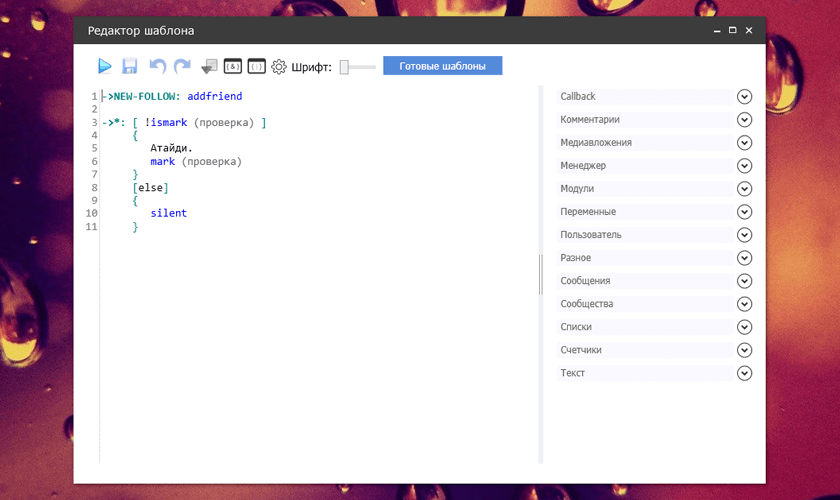
Task: Expand the Сообщения section arrow
Action: (744, 281)
